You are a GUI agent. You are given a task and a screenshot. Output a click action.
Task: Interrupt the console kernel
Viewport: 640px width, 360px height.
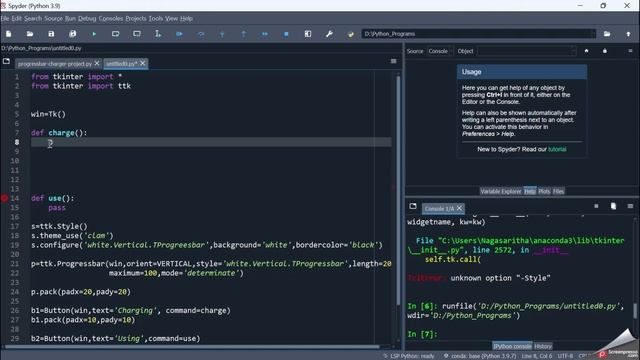pyautogui.click(x=596, y=206)
